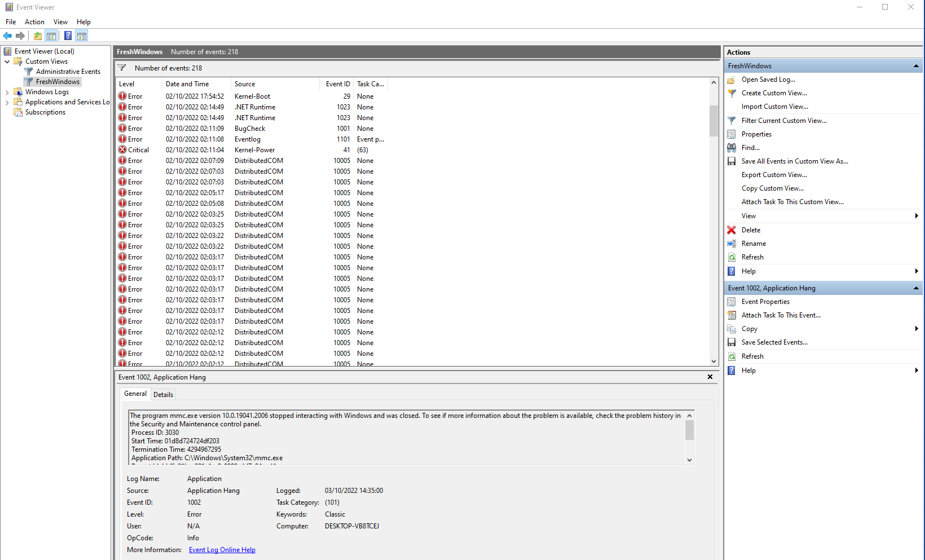Click Import Custom View action
The image size is (925, 560).
click(x=775, y=107)
